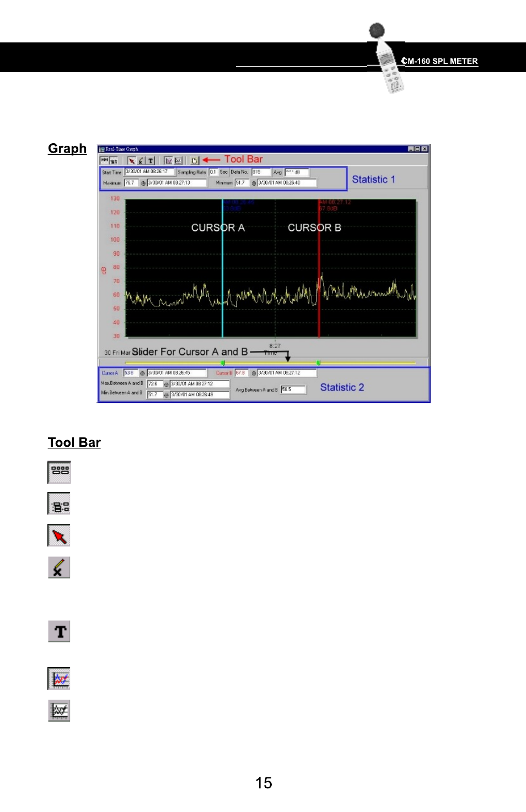Click the Cursor A label in the lower statistics panel
526x812 pixels.
coord(110,373)
